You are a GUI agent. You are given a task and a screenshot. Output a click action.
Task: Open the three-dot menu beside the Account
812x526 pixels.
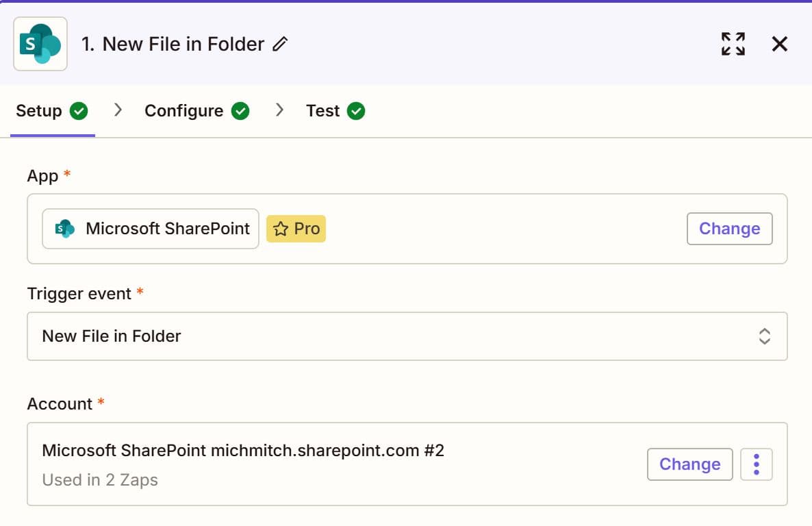(x=756, y=464)
